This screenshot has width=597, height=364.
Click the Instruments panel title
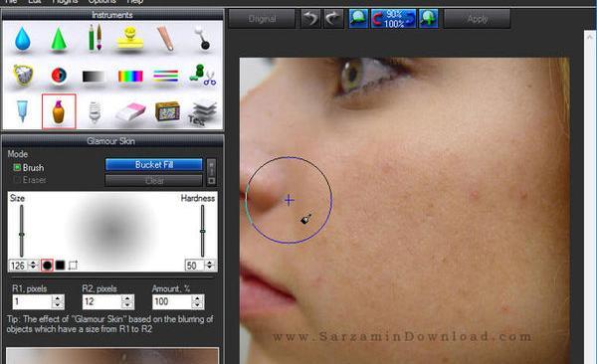click(111, 15)
